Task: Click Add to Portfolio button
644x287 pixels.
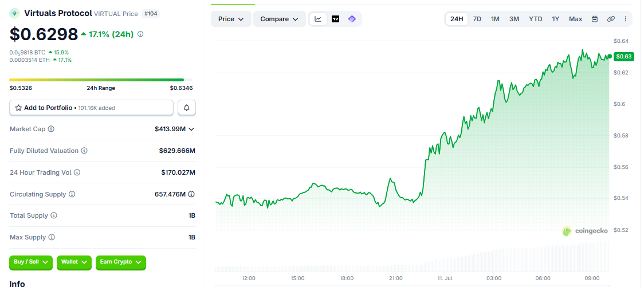Action: click(x=91, y=108)
